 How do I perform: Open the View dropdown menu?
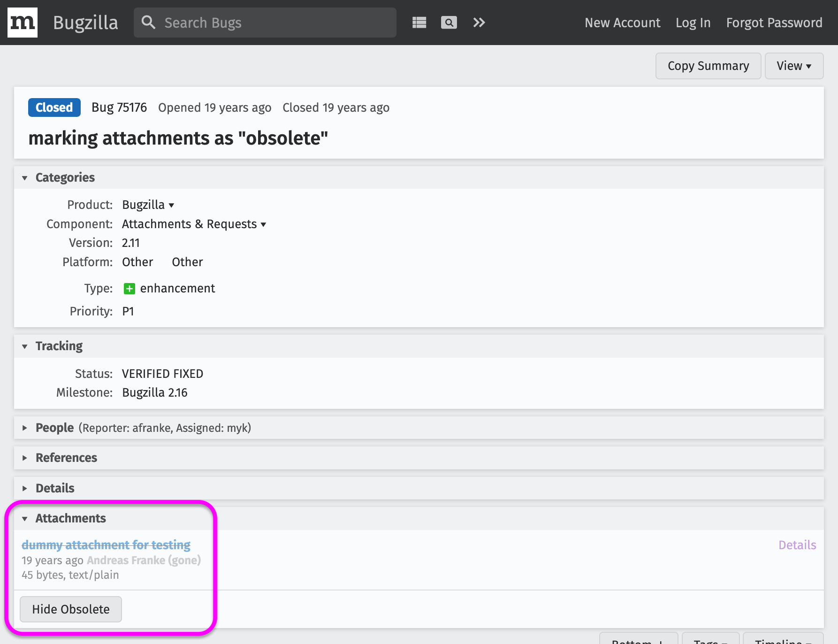coord(794,66)
